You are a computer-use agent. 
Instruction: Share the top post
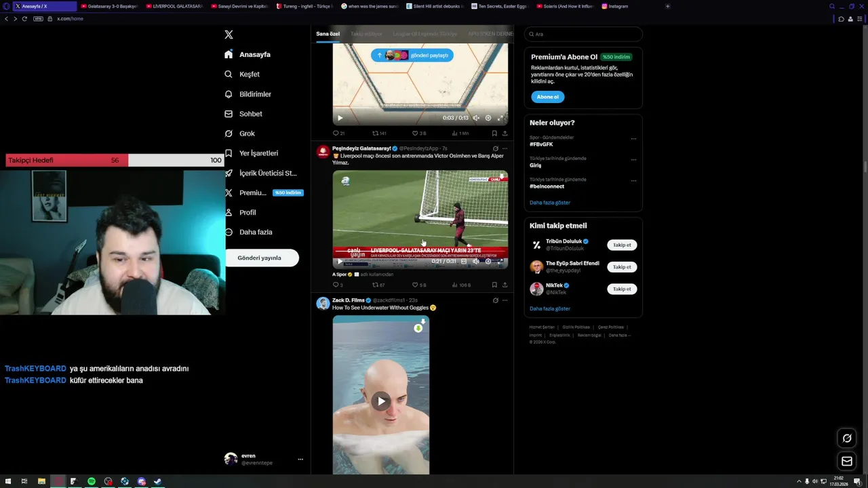click(505, 134)
